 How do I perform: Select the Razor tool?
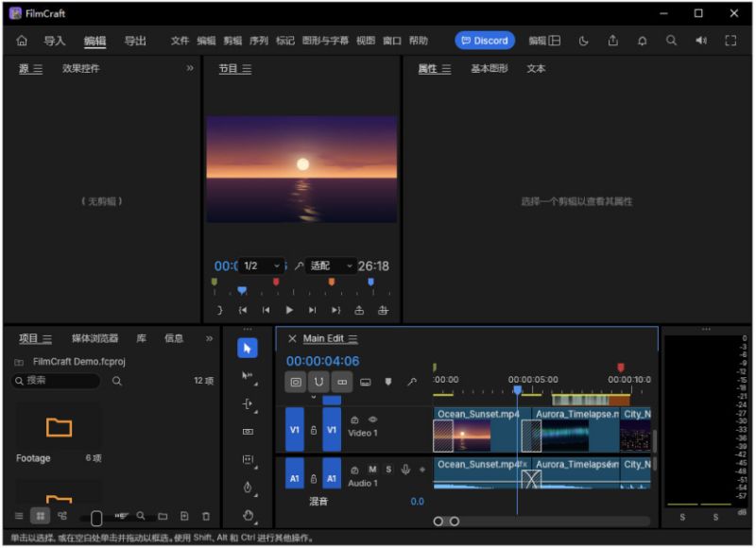tap(248, 432)
